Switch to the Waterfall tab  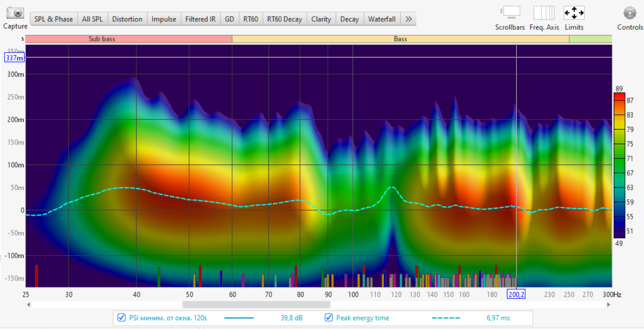pos(382,19)
